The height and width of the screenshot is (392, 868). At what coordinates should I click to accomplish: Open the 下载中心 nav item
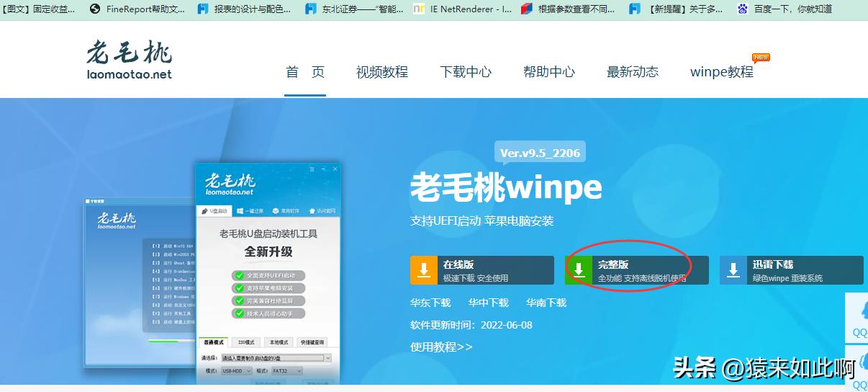466,72
